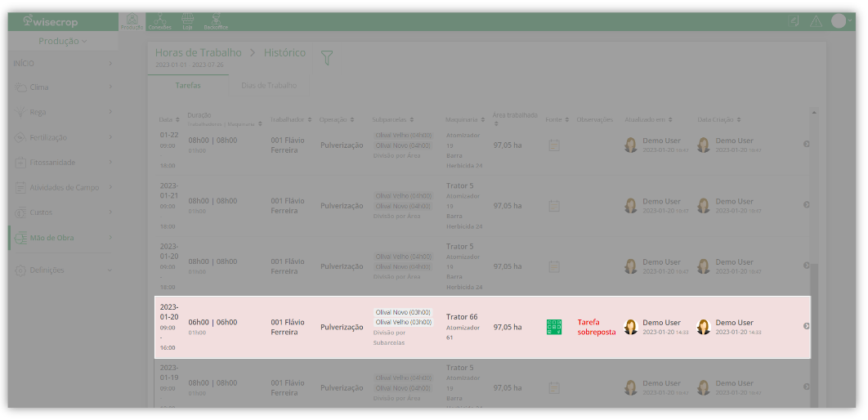Click the Atividades de Campo notepad icon
The height and width of the screenshot is (420, 868).
[x=20, y=188]
